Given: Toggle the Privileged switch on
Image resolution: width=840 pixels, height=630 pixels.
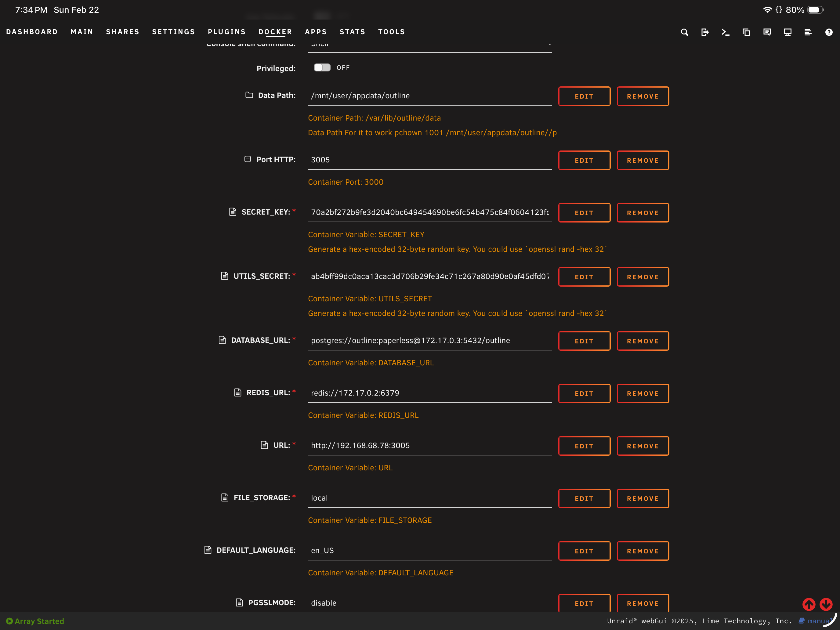Looking at the screenshot, I should tap(322, 67).
